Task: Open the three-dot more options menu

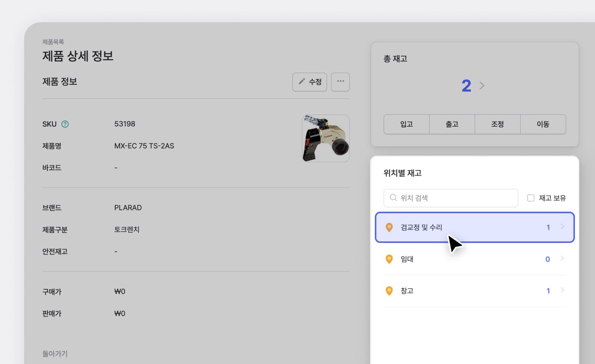Action: coord(340,82)
